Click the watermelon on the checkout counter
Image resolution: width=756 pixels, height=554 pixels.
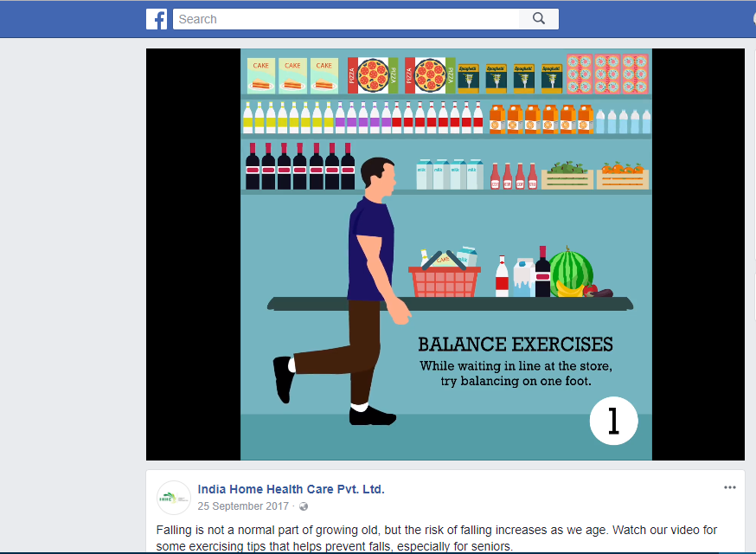572,271
